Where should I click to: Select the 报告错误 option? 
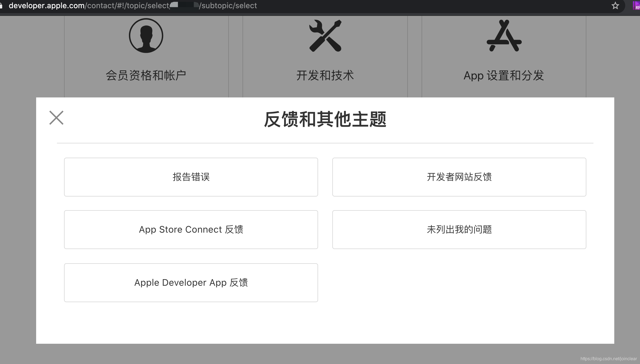[x=191, y=177]
